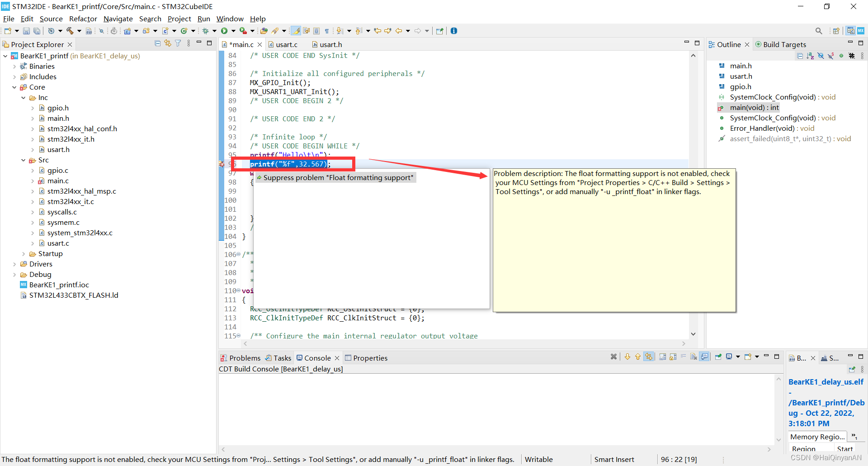
Task: Click Collapse All icon in Outline panel
Action: click(x=800, y=56)
